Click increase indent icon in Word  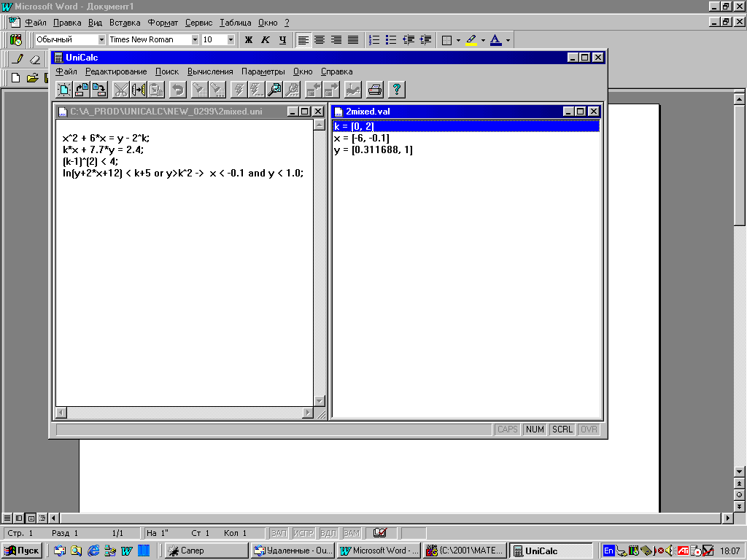click(x=425, y=40)
